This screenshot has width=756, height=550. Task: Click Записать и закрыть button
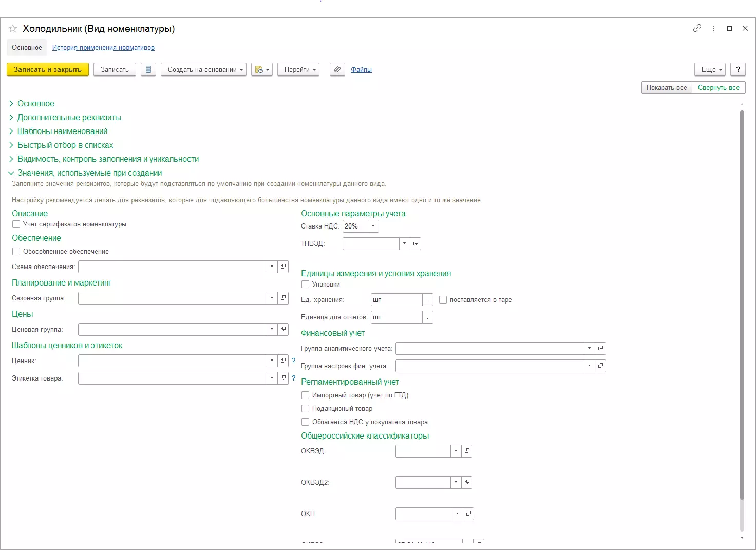(48, 70)
